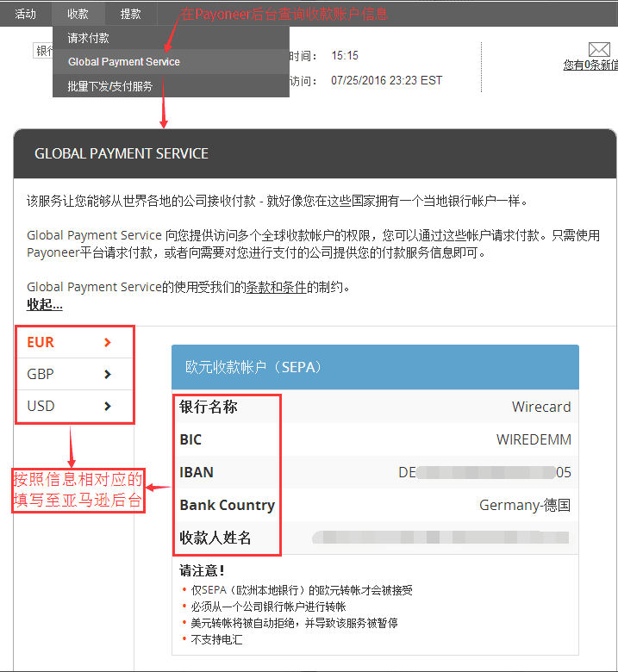
Task: Open the 提款 menu tab
Action: pyautogui.click(x=131, y=14)
